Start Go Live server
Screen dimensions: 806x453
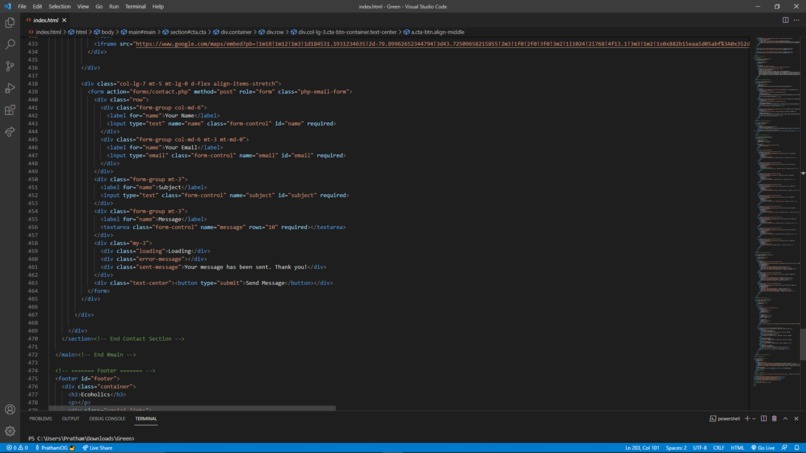[x=763, y=448]
